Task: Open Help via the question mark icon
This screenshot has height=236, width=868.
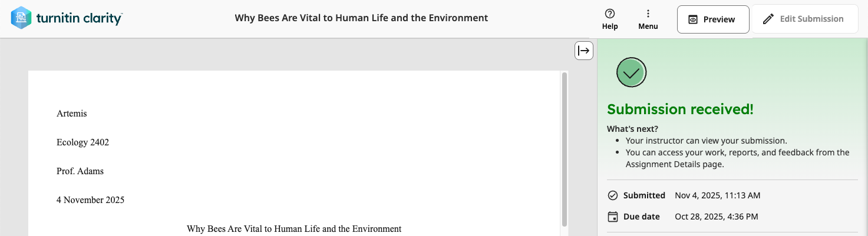Action: pyautogui.click(x=610, y=14)
